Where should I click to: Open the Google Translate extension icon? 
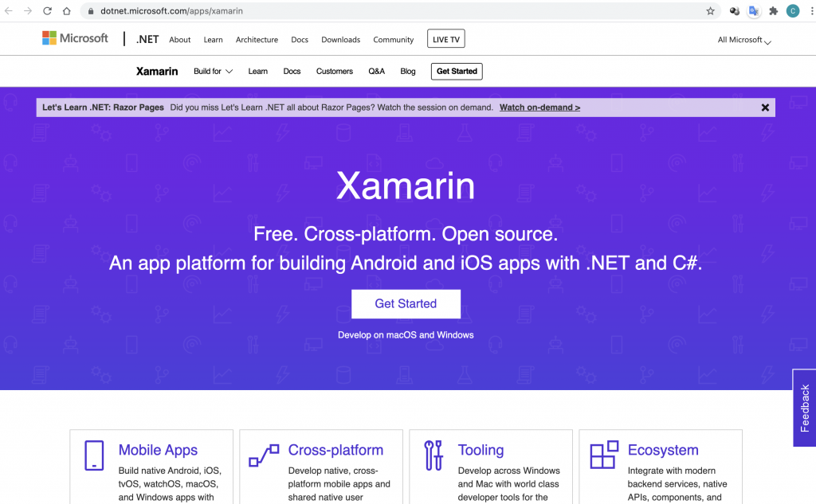[x=754, y=11]
